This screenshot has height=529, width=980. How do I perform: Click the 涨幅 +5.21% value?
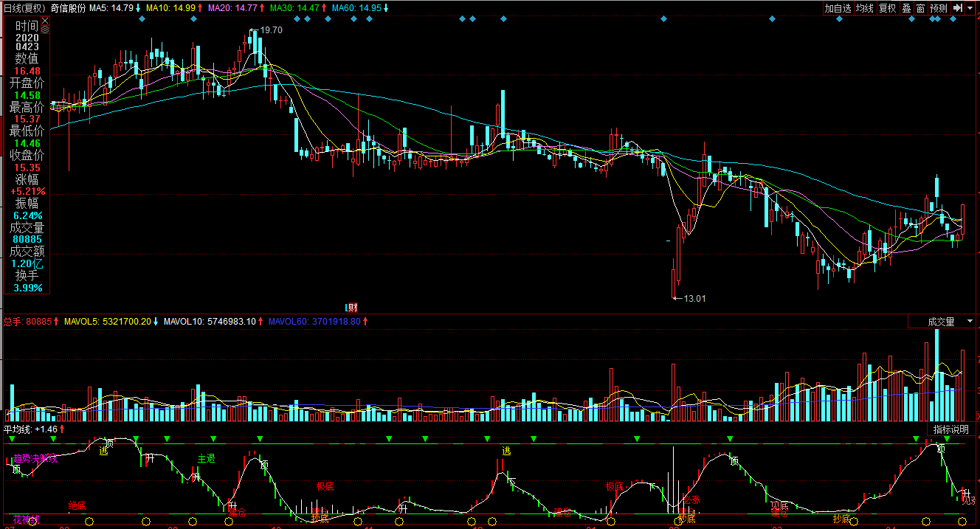pyautogui.click(x=27, y=192)
